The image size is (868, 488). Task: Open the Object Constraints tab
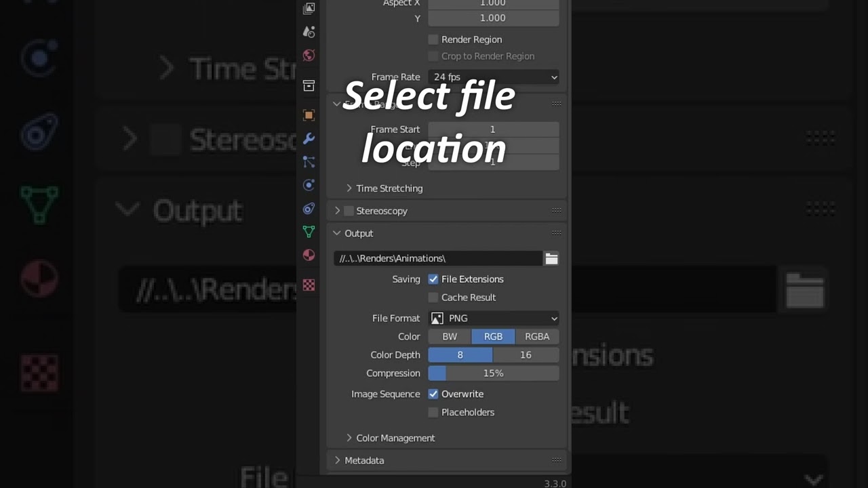click(x=309, y=209)
